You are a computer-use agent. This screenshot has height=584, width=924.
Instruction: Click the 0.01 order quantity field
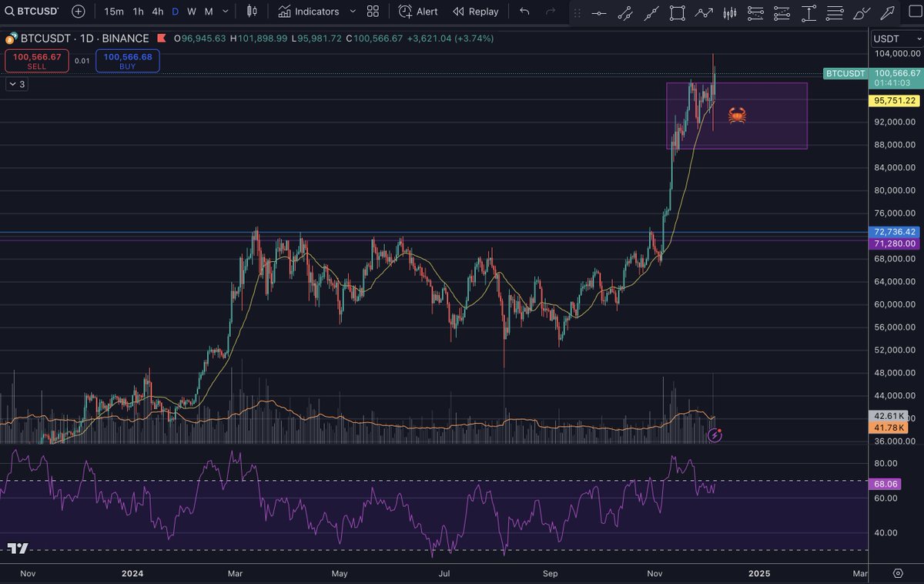pyautogui.click(x=82, y=61)
